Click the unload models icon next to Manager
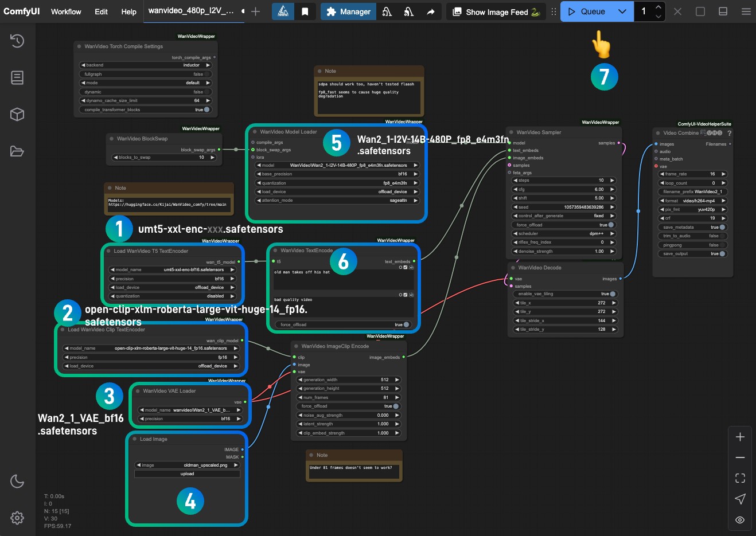Image resolution: width=756 pixels, height=536 pixels. point(387,11)
